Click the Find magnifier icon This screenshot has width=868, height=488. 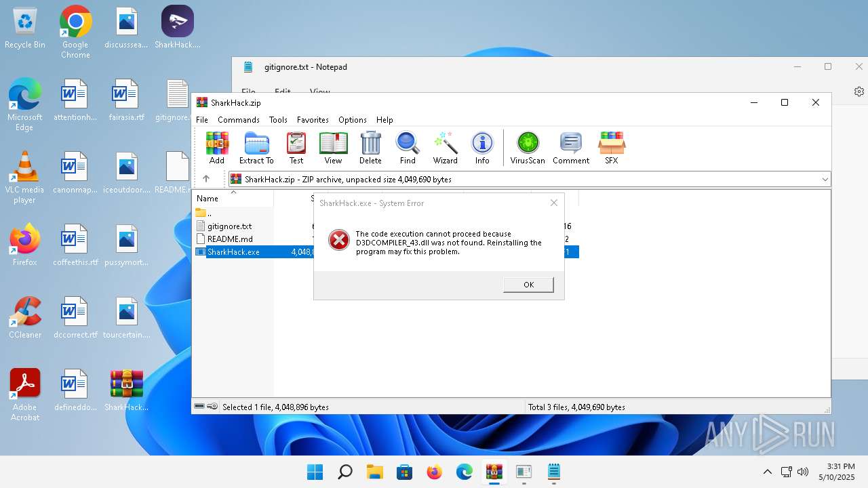click(x=408, y=148)
